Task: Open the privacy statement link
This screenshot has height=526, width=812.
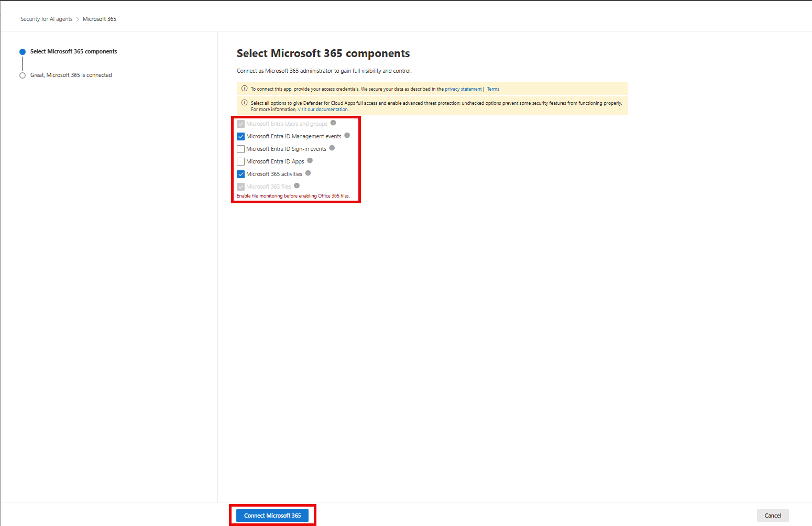Action: (x=463, y=89)
